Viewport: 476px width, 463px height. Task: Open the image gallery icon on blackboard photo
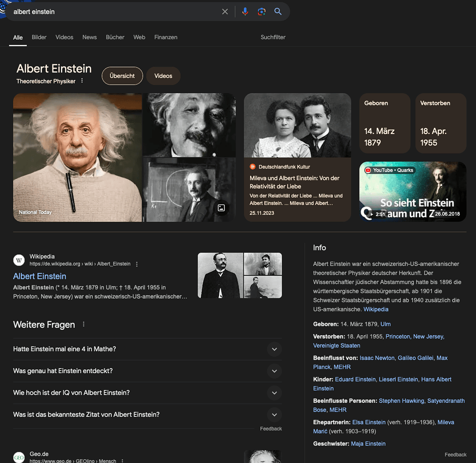[x=221, y=208]
